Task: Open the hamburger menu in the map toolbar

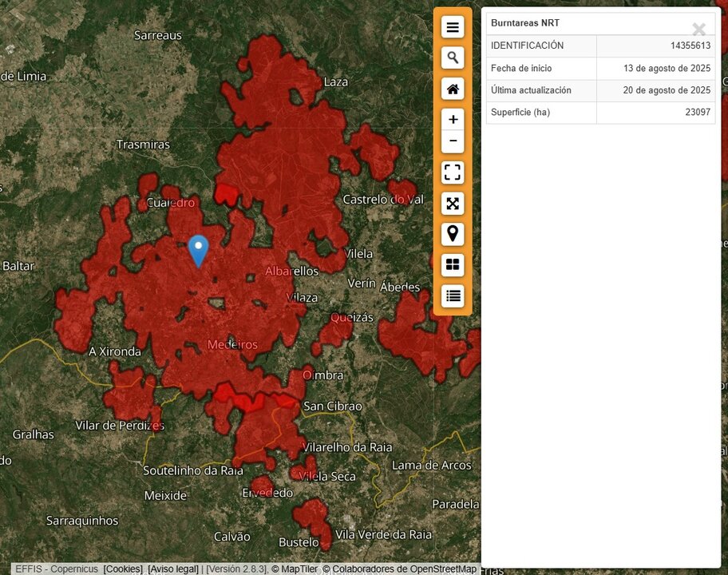Action: click(453, 27)
